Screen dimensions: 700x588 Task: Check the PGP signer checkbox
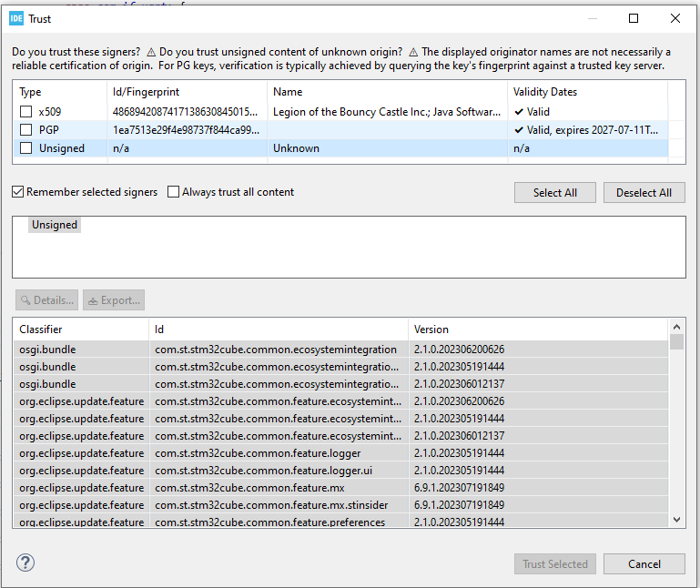[25, 130]
